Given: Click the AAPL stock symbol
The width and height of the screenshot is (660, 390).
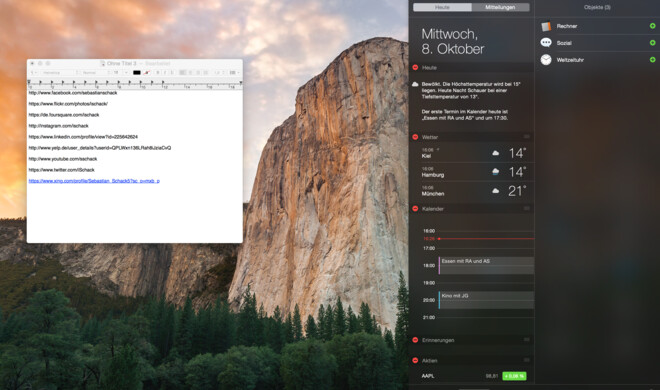Looking at the screenshot, I should coord(428,376).
